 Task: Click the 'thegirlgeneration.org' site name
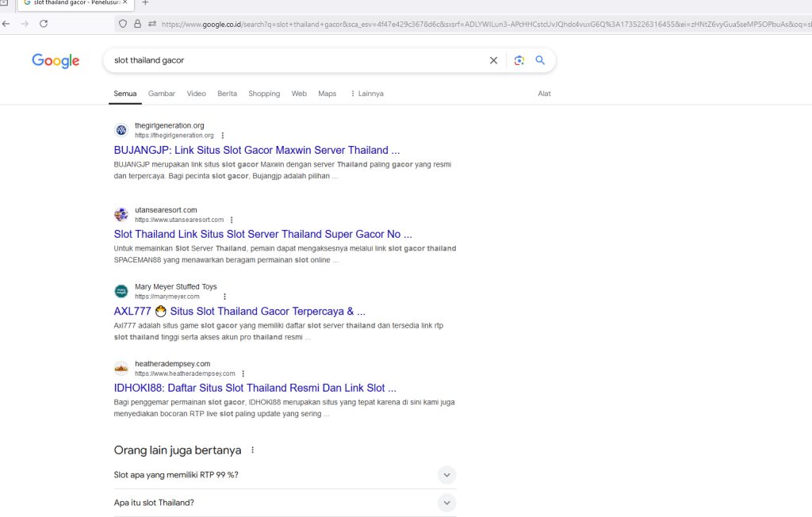point(170,125)
